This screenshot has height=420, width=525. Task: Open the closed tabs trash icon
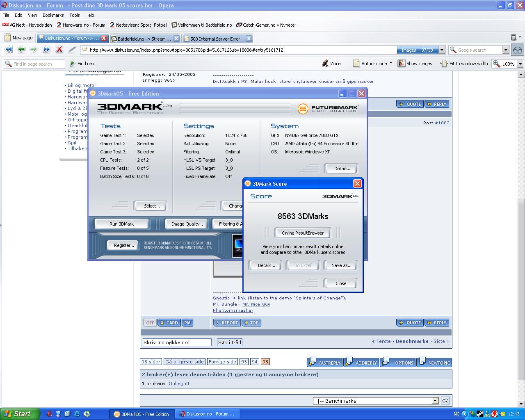pos(513,37)
